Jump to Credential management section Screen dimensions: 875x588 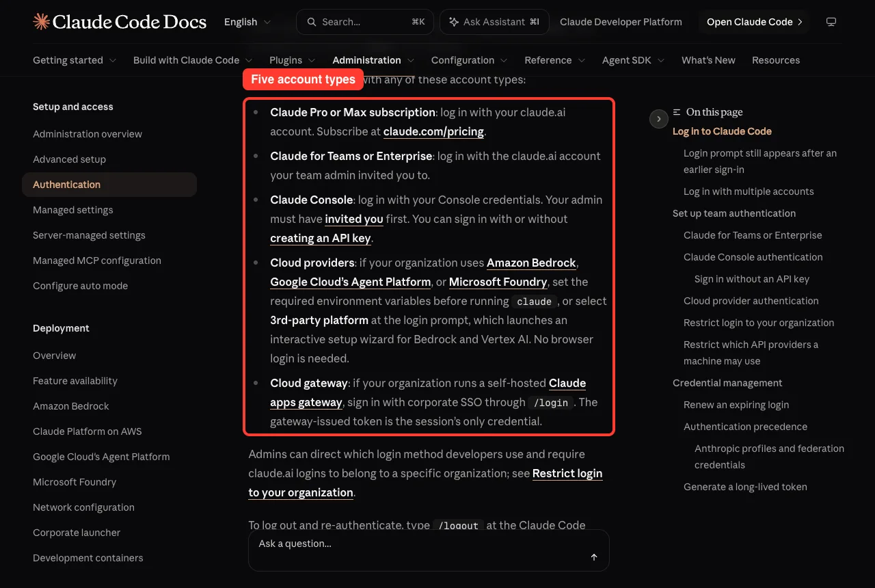point(727,383)
